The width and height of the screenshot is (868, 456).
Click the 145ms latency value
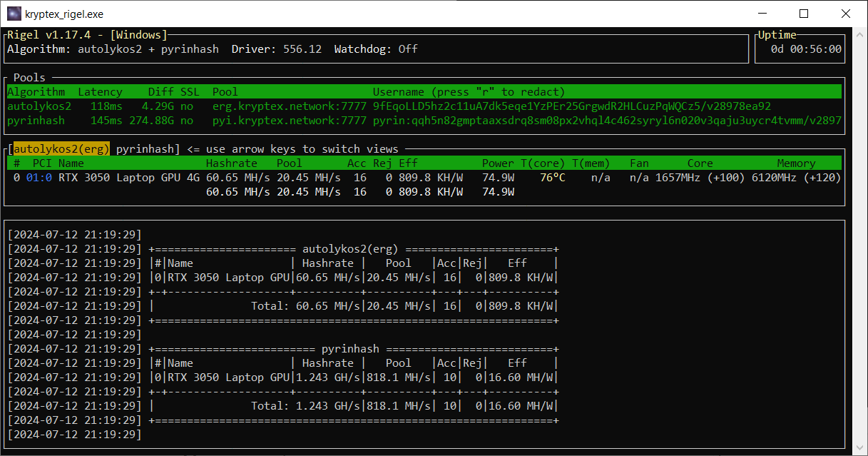(106, 121)
